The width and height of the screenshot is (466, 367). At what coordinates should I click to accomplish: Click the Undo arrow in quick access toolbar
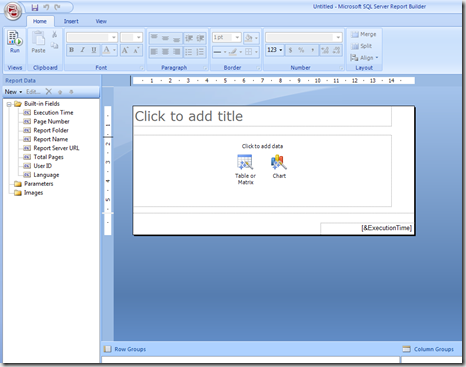coord(46,7)
